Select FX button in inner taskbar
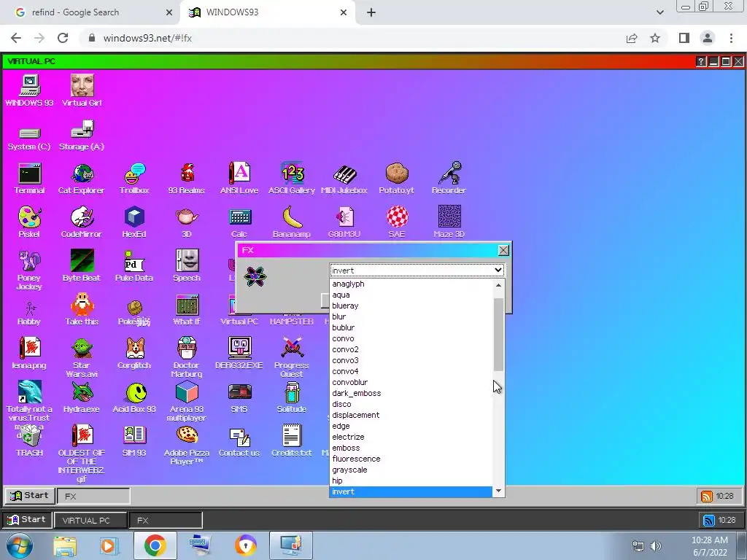747x560 pixels. click(93, 496)
